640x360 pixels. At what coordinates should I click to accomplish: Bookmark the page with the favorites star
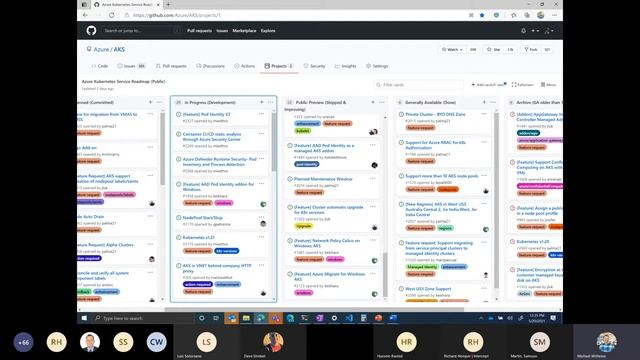pyautogui.click(x=482, y=15)
